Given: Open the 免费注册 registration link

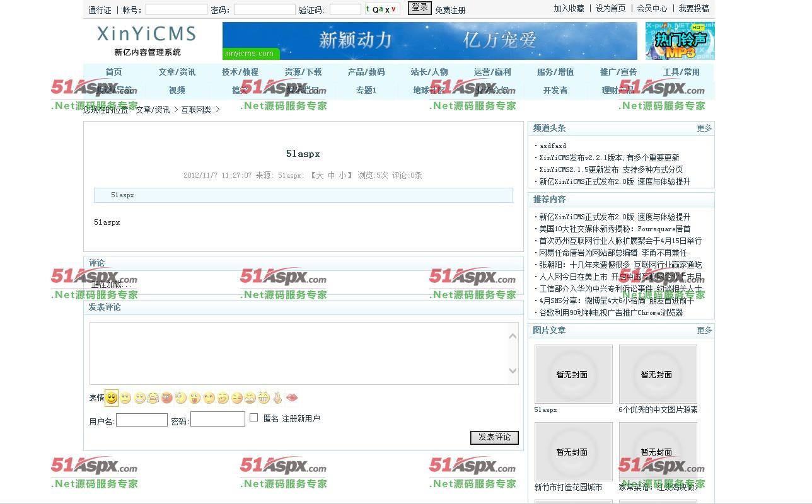Looking at the screenshot, I should click(x=450, y=10).
